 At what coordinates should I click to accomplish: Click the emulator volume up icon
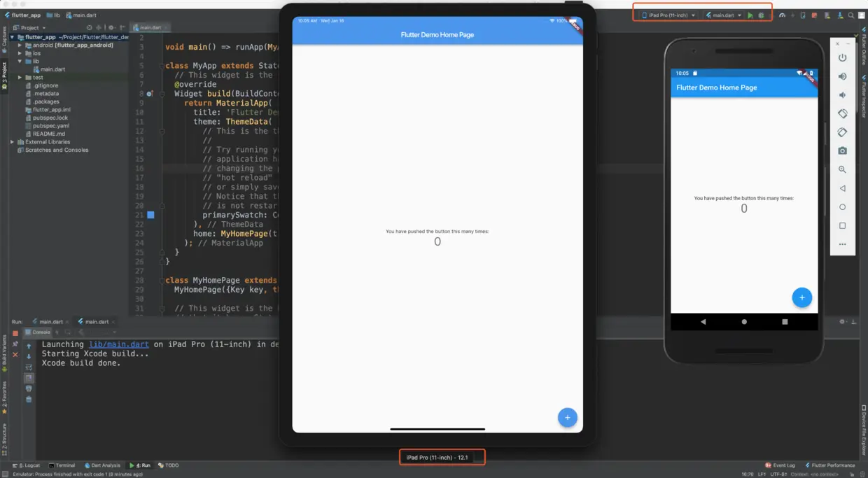(842, 76)
